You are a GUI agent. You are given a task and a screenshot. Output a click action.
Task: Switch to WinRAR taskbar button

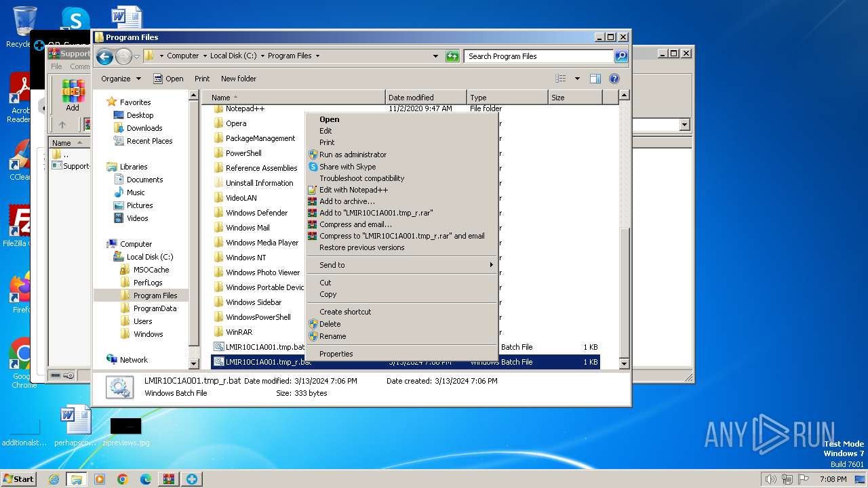coord(168,479)
